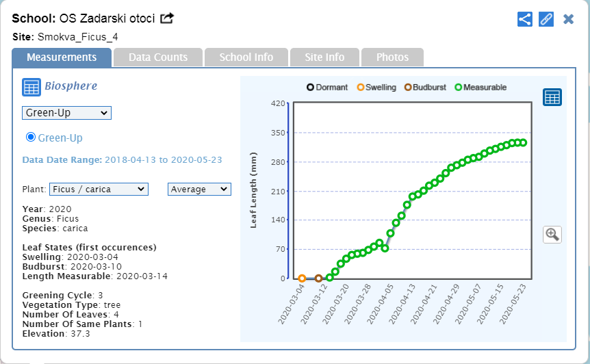The image size is (590, 364).
Task: Switch to the Data Counts tab
Action: [x=158, y=57]
